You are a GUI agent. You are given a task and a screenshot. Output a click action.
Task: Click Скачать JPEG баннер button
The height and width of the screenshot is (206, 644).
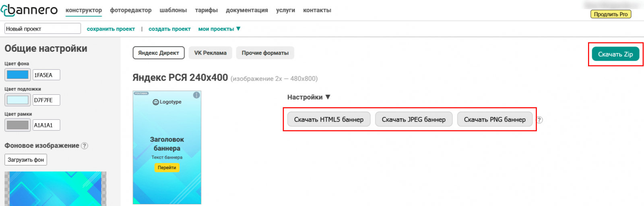pos(414,119)
